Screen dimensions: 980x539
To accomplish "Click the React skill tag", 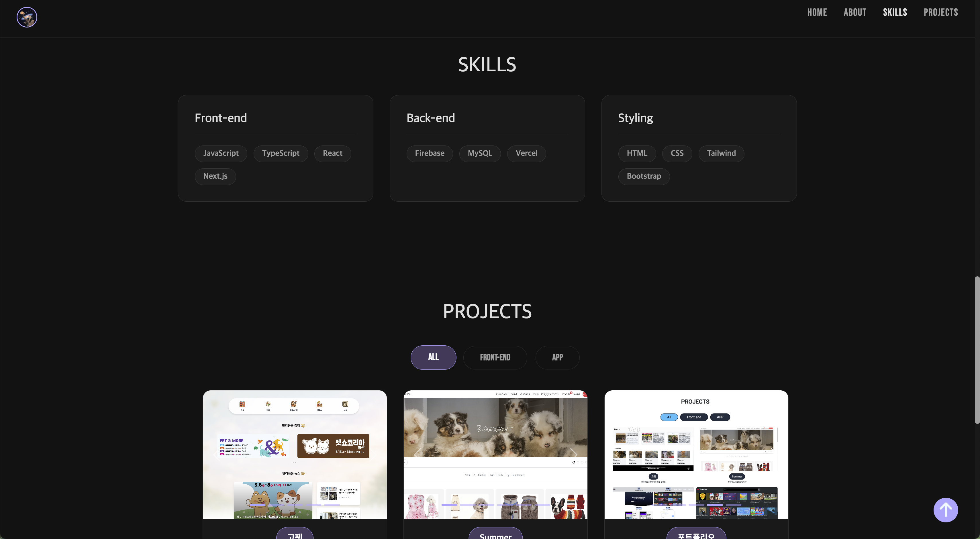I will pyautogui.click(x=332, y=153).
